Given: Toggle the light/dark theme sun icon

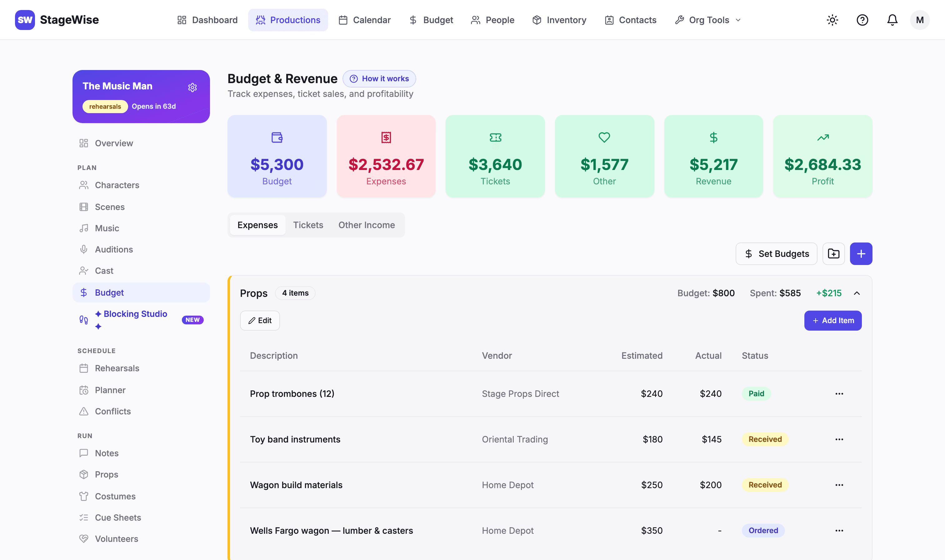Looking at the screenshot, I should [832, 20].
